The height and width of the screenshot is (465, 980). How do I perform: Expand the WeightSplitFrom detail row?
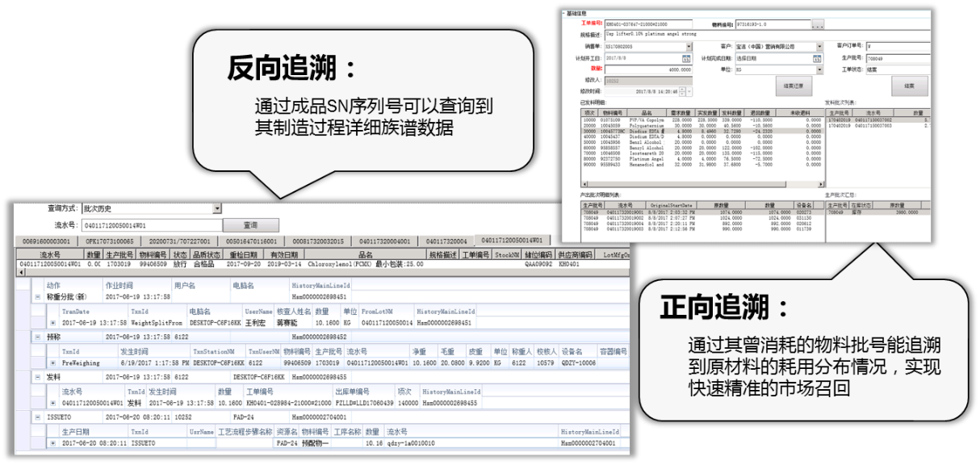pyautogui.click(x=54, y=321)
